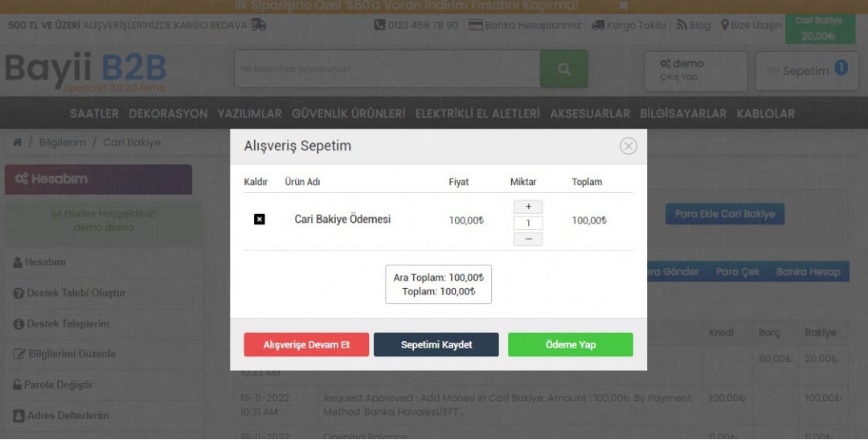This screenshot has height=440, width=868.
Task: Close the top promotion banner
Action: point(624,6)
